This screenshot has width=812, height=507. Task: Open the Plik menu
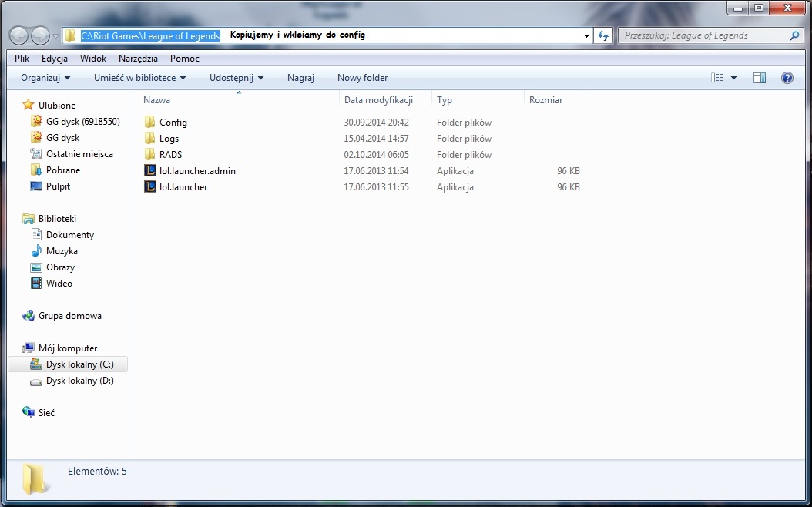click(22, 59)
